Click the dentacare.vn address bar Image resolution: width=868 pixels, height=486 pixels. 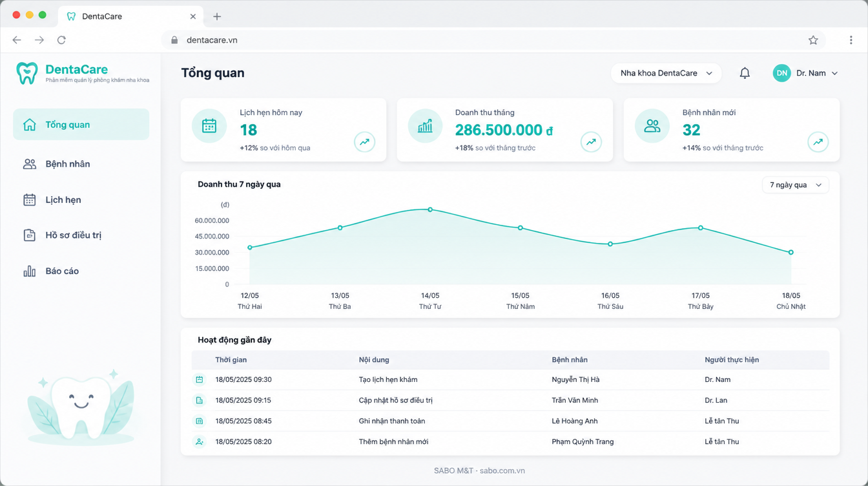coord(494,40)
